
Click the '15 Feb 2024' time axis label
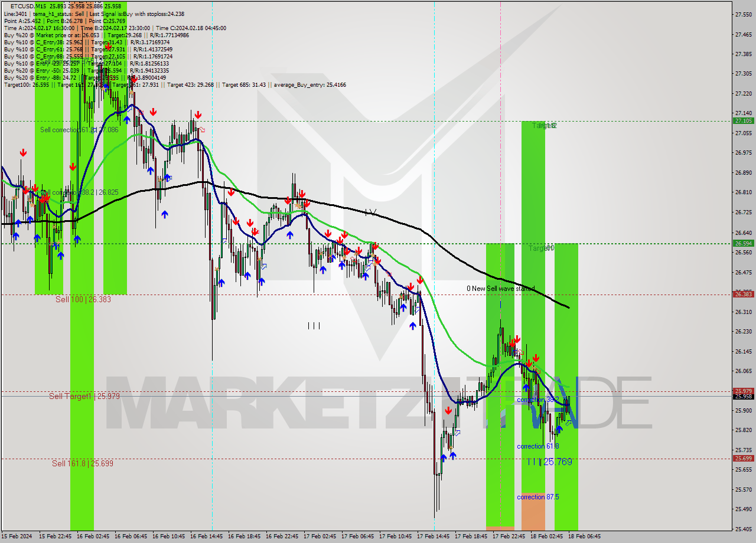click(x=17, y=537)
